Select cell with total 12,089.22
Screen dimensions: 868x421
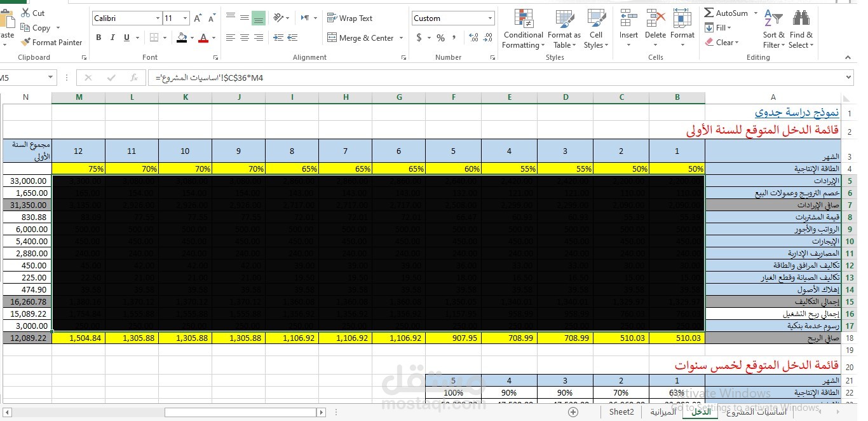(x=26, y=338)
